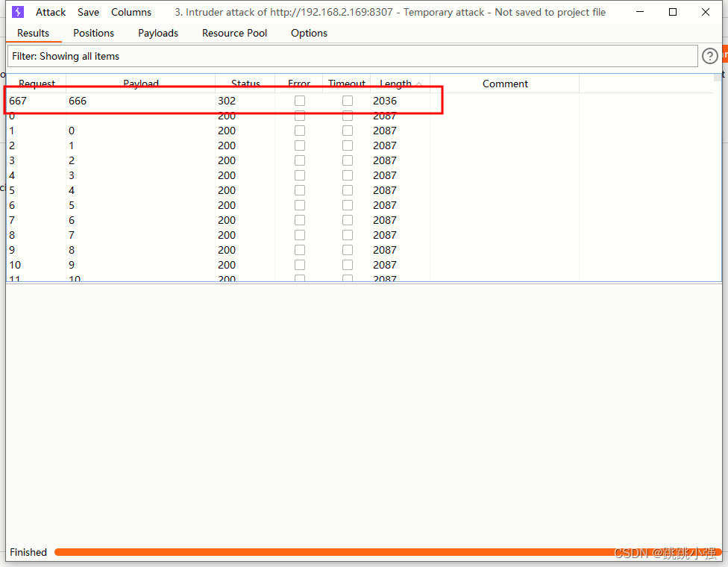This screenshot has width=728, height=567.
Task: Toggle Timeout checkbox in request 1 row
Action: [x=348, y=131]
